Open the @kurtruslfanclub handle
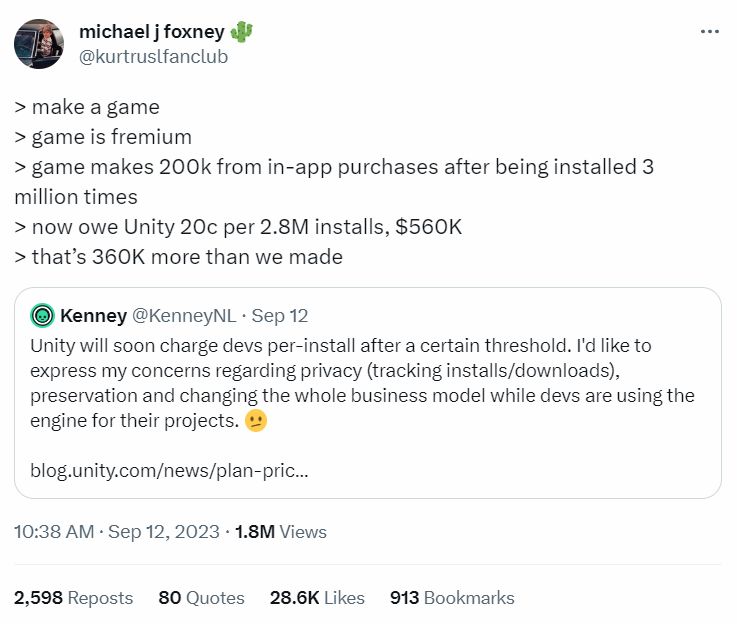 (x=153, y=57)
